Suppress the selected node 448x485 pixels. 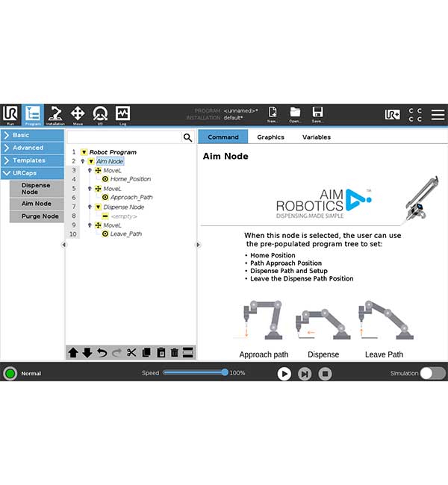(x=188, y=353)
